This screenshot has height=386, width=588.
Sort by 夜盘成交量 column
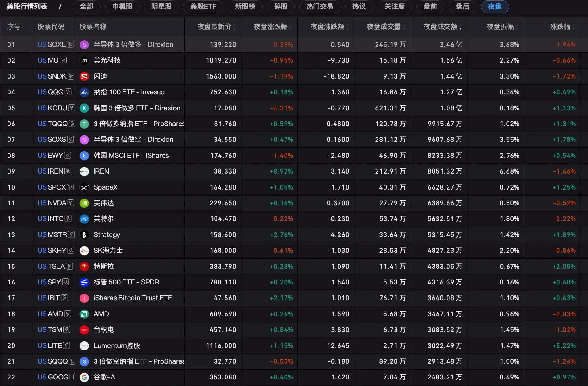point(386,27)
